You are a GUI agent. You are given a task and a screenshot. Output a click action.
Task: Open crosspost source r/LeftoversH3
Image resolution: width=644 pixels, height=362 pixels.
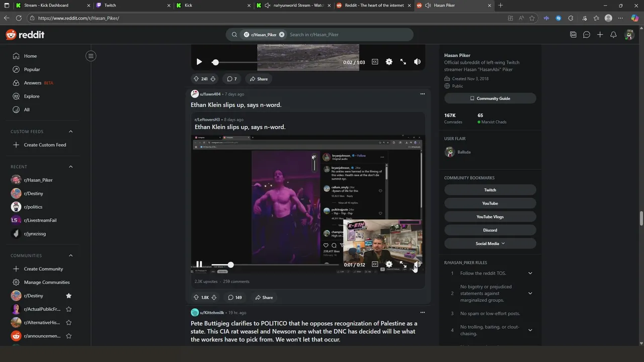point(207,120)
